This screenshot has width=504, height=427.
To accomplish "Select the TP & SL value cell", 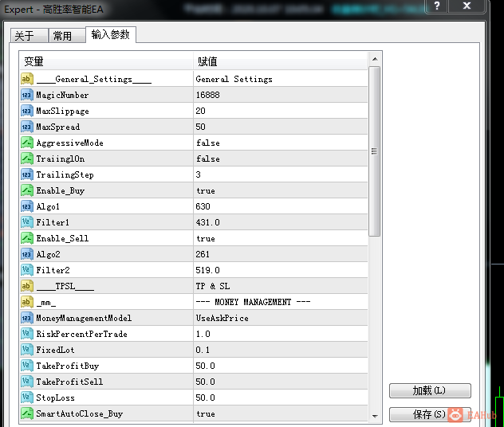I will tap(281, 286).
